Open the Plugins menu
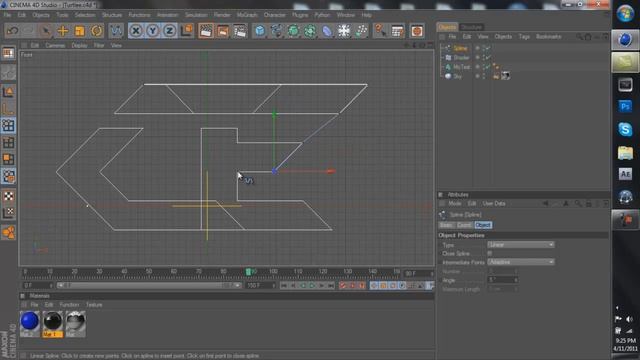Image resolution: width=640 pixels, height=360 pixels. (300, 15)
